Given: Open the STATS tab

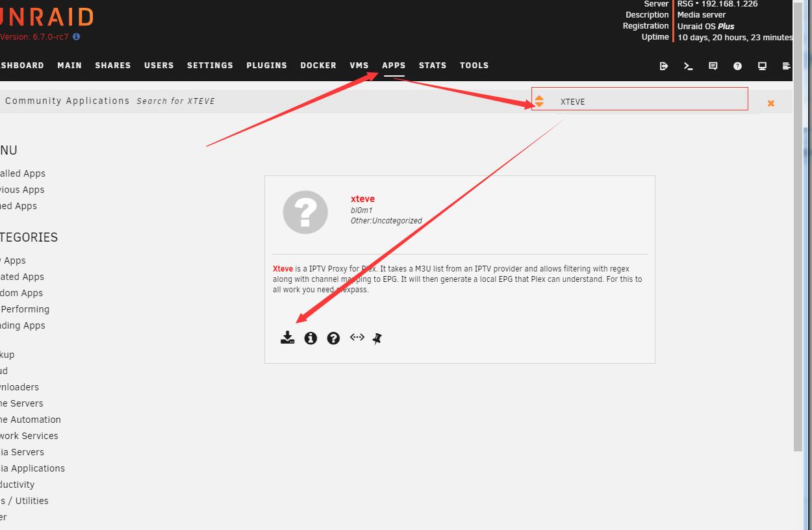Looking at the screenshot, I should coord(433,66).
